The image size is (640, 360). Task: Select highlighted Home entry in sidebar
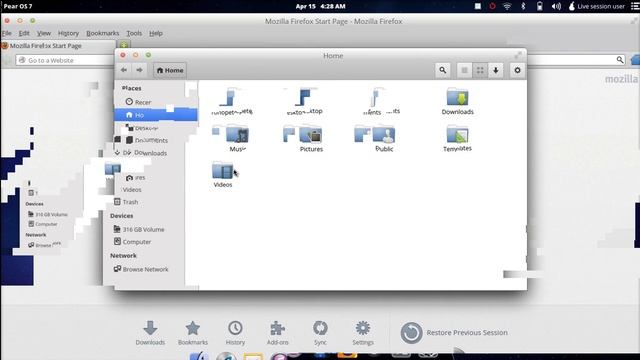click(x=156, y=115)
